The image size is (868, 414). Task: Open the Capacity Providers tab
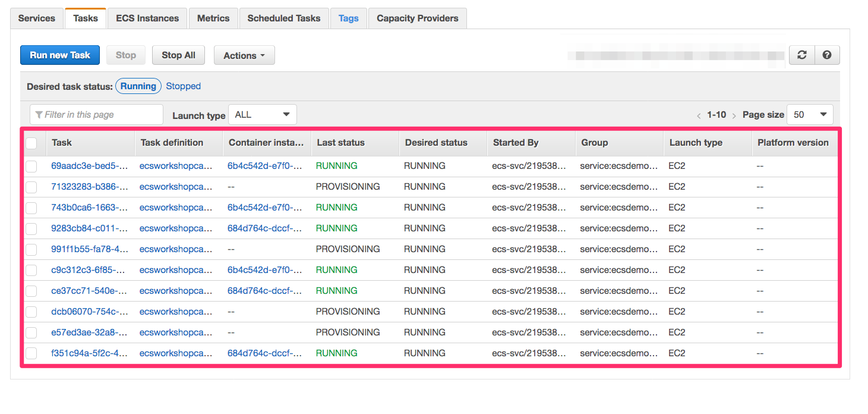click(x=417, y=18)
